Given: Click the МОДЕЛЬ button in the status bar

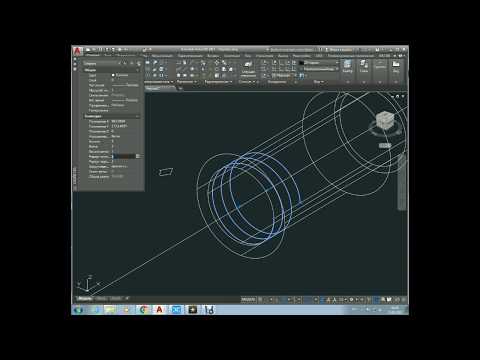Looking at the screenshot, I should (248, 300).
